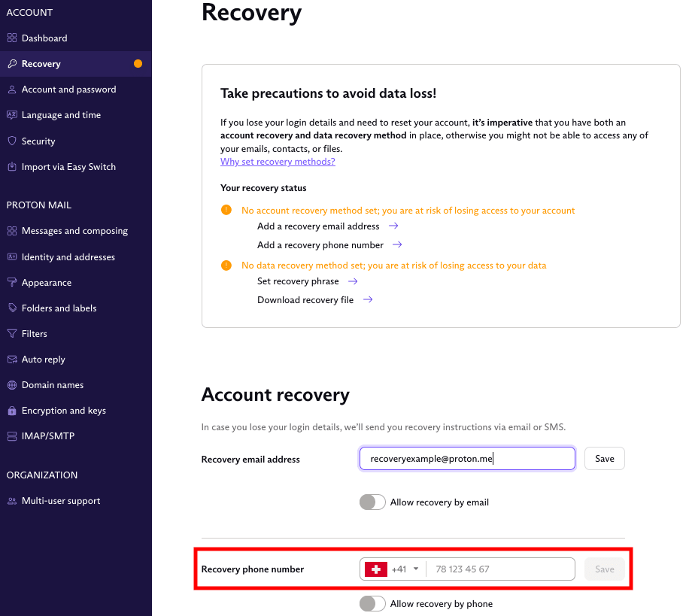
Task: Select the Folders and labels tag icon
Action: click(12, 308)
